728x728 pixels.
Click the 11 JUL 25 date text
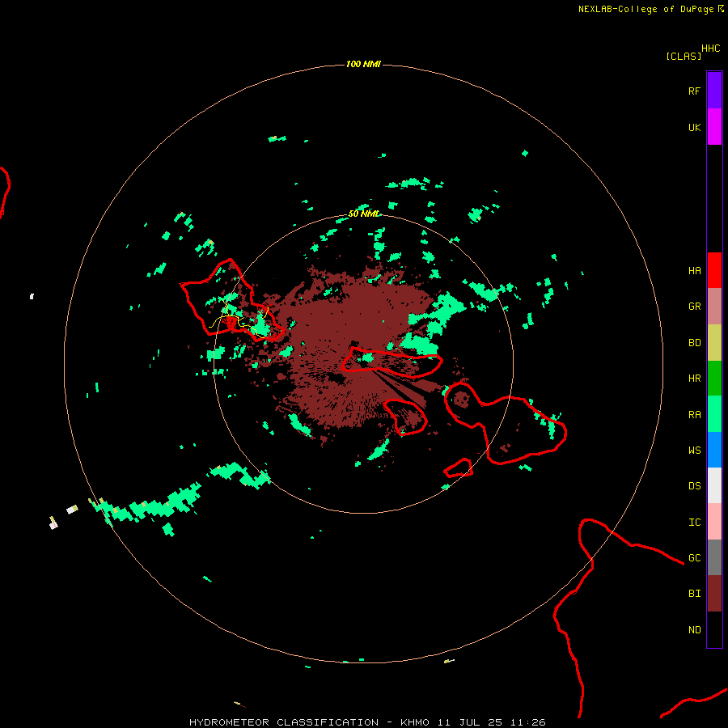point(470,722)
